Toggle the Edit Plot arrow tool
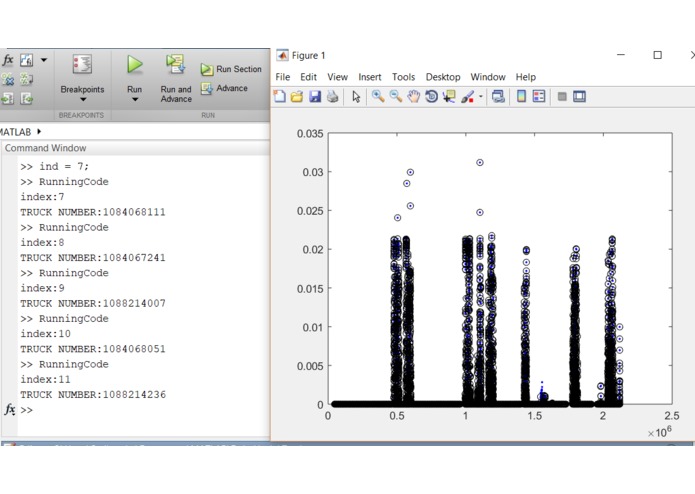 point(356,96)
